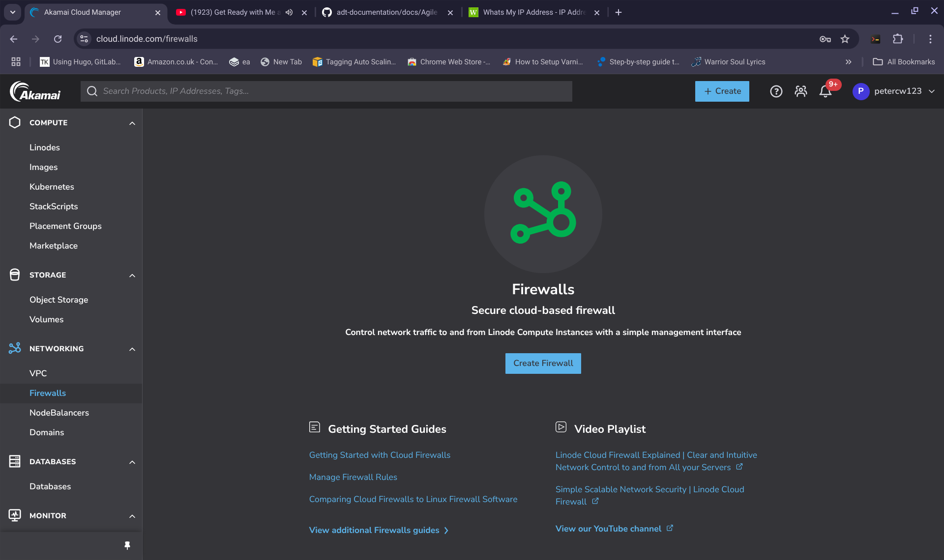This screenshot has height=560, width=944.
Task: Switch to the Whats My IP Address tab
Action: (533, 12)
